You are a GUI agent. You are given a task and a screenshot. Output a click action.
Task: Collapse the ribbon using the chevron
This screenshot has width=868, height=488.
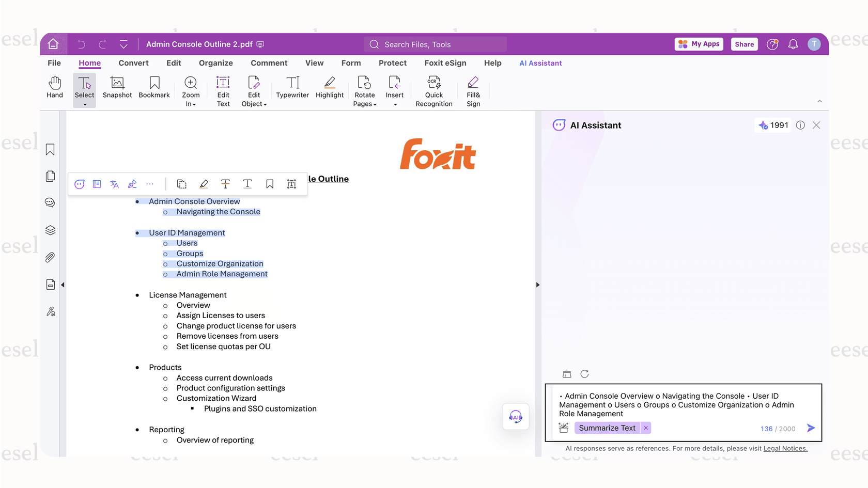[x=819, y=101]
